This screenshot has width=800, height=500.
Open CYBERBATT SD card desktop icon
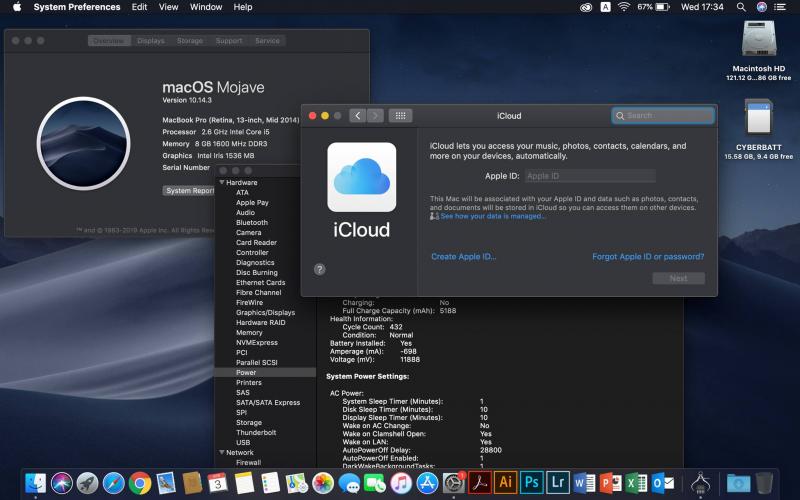point(759,118)
